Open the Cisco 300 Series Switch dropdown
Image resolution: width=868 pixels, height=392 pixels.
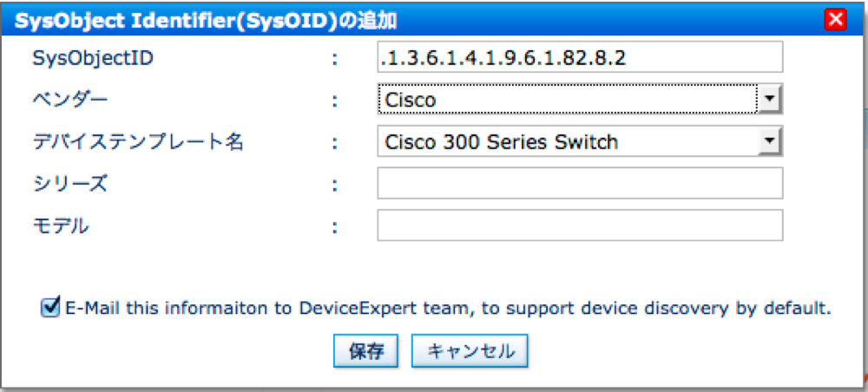569,141
